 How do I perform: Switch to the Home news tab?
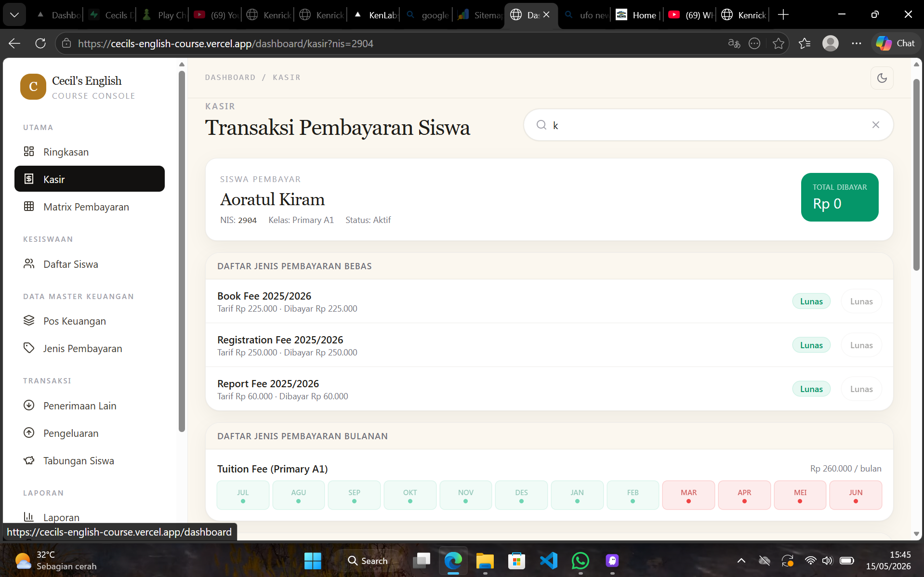(x=637, y=15)
